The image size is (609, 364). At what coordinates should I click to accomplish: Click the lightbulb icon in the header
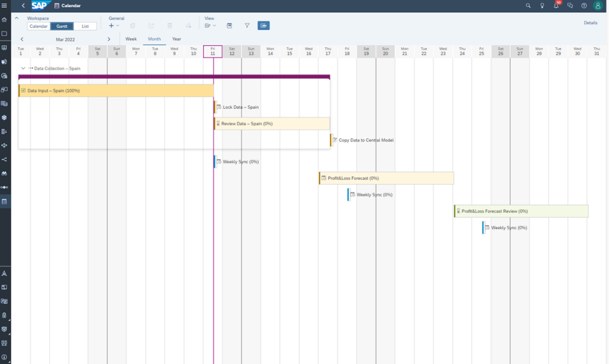542,5
